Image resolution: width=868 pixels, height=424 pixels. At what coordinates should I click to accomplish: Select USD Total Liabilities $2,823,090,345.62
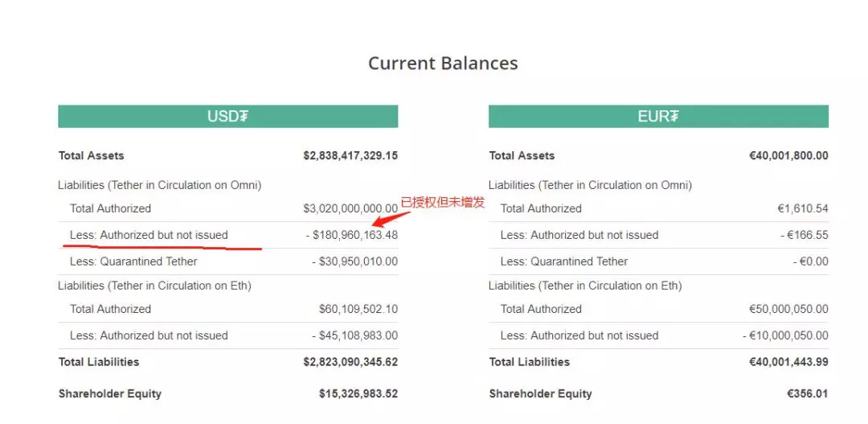click(x=350, y=362)
